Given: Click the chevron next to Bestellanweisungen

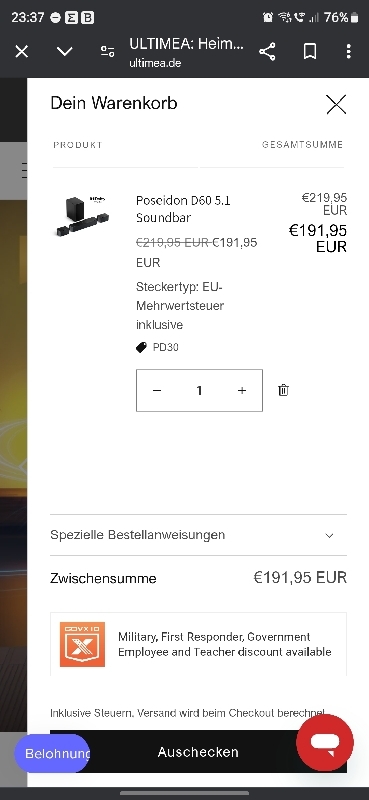Looking at the screenshot, I should coord(329,535).
